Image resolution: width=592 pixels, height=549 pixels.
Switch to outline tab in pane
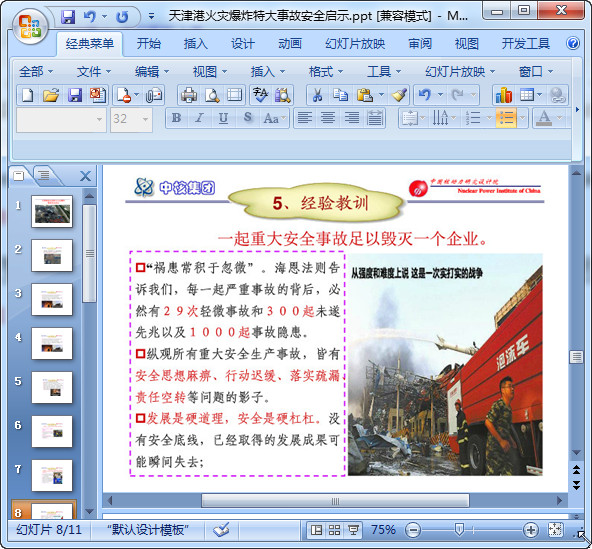(x=45, y=175)
